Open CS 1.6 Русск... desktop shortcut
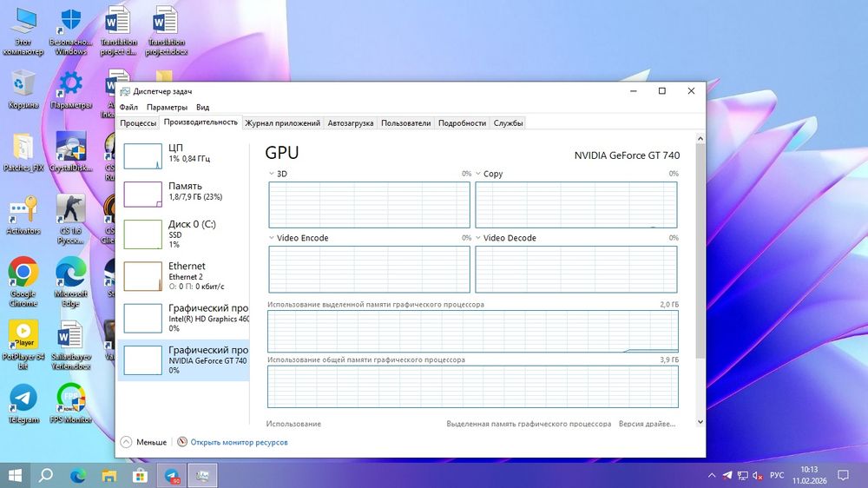The image size is (868, 488). (x=71, y=219)
